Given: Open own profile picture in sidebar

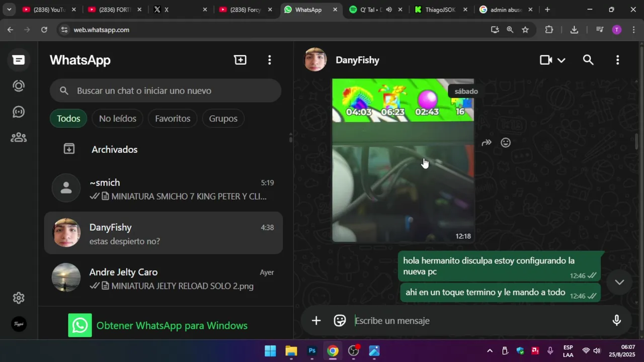Looking at the screenshot, I should click(x=19, y=324).
